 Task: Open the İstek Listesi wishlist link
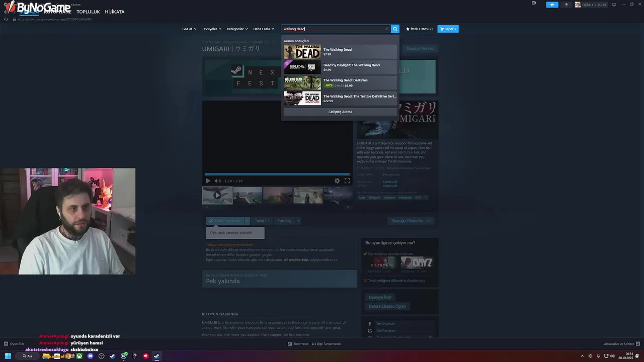pyautogui.click(x=419, y=29)
